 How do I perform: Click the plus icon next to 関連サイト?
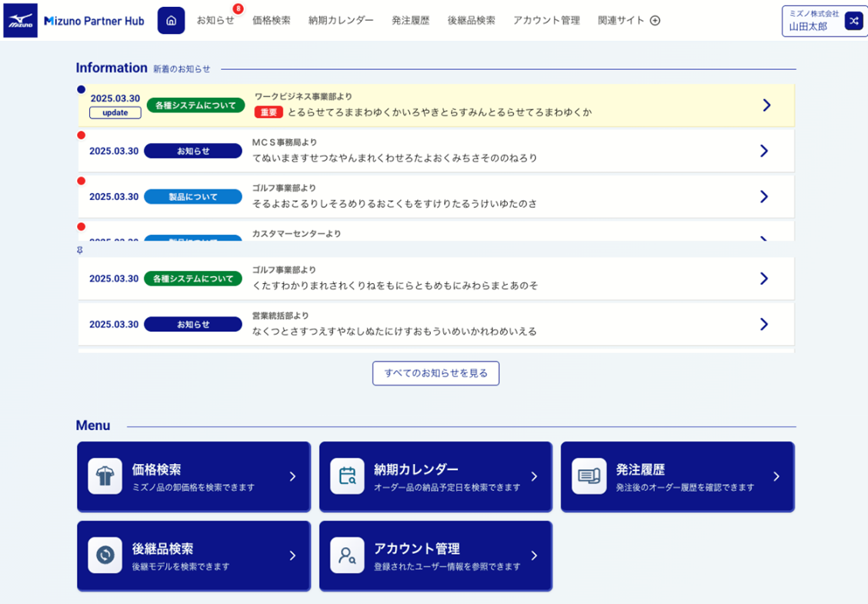pyautogui.click(x=655, y=21)
